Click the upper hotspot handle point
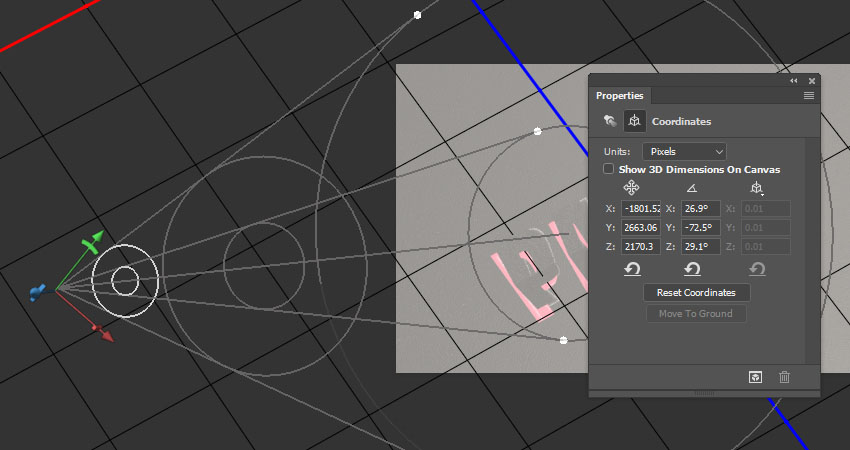 point(537,131)
